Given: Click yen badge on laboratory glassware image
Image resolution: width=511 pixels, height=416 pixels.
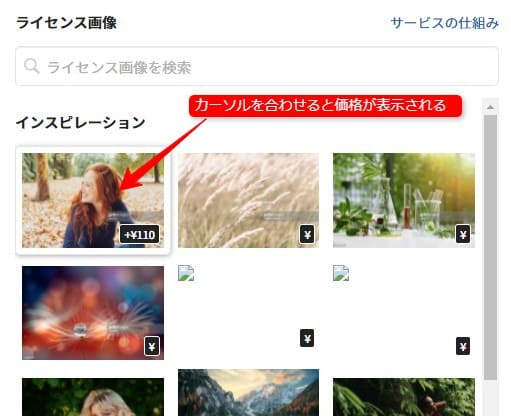Looking at the screenshot, I should coord(463,234).
